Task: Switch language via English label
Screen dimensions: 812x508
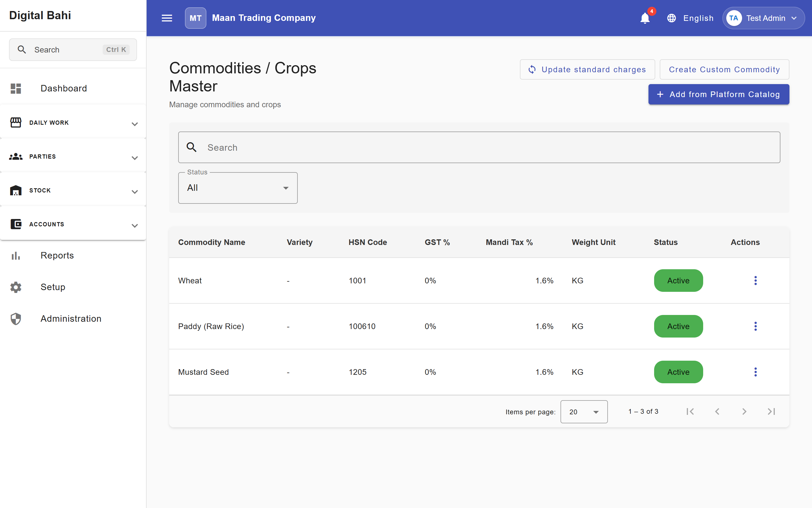Action: click(x=698, y=18)
